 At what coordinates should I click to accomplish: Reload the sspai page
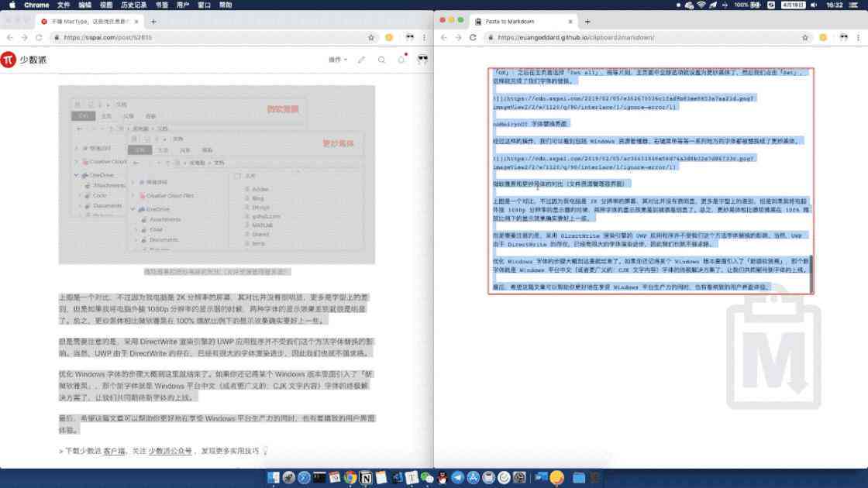(39, 38)
